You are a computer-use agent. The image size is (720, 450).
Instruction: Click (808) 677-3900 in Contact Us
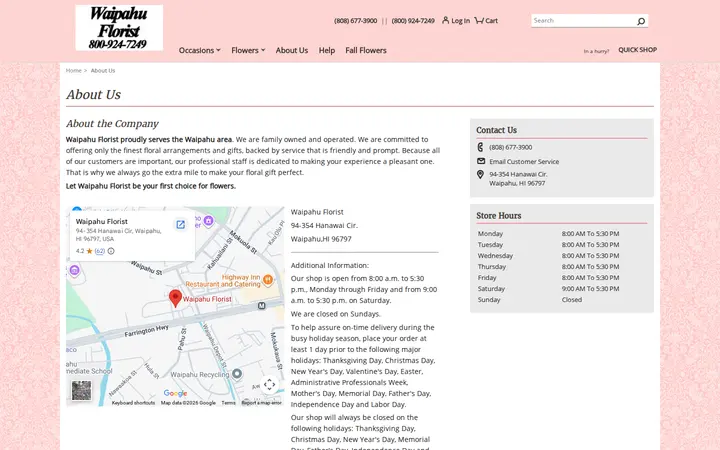(511, 147)
